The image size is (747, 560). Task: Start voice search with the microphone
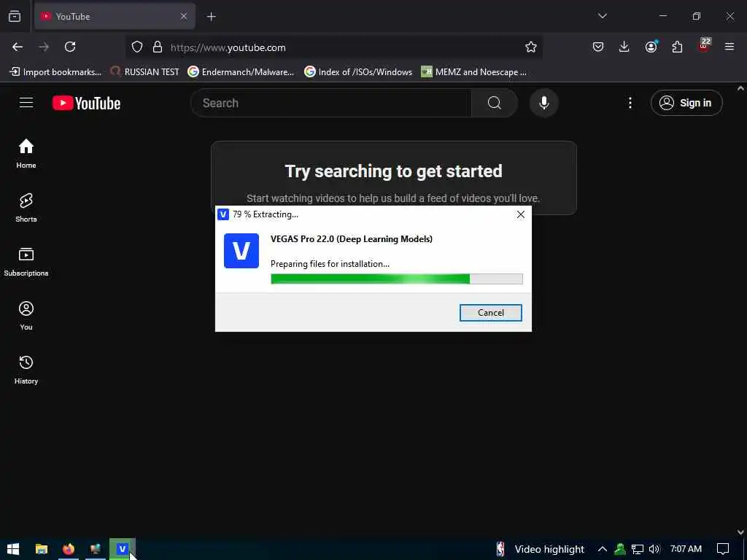pos(543,103)
